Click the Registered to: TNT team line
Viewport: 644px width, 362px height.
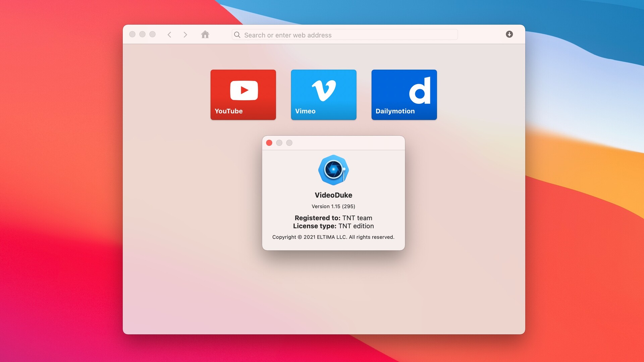(333, 218)
